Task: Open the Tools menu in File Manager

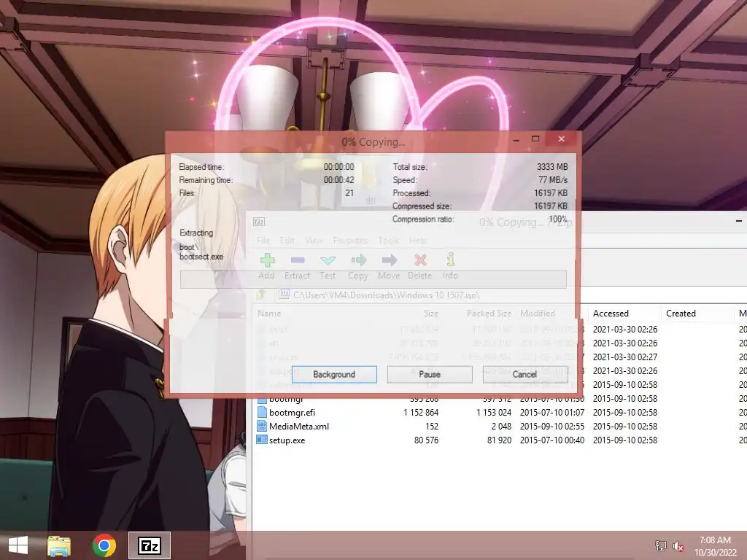Action: click(388, 241)
